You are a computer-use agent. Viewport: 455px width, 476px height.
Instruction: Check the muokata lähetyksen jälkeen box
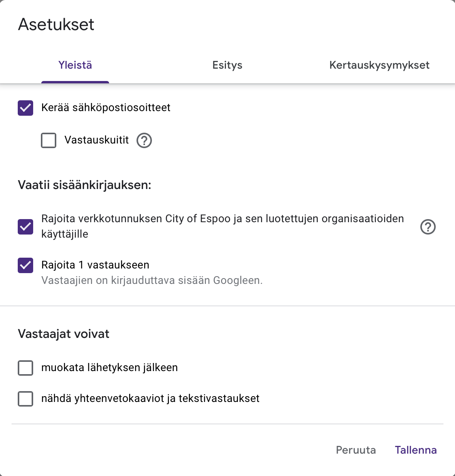(25, 368)
